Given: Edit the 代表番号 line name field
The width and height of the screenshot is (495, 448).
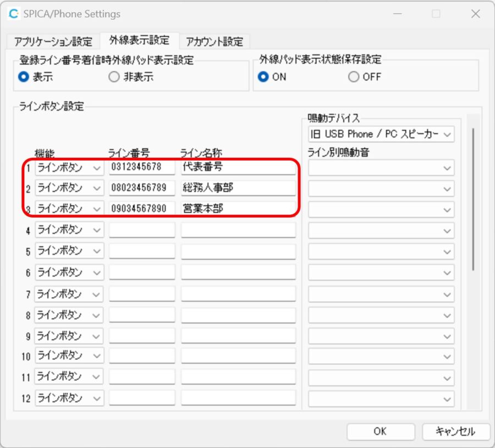Looking at the screenshot, I should [x=237, y=167].
